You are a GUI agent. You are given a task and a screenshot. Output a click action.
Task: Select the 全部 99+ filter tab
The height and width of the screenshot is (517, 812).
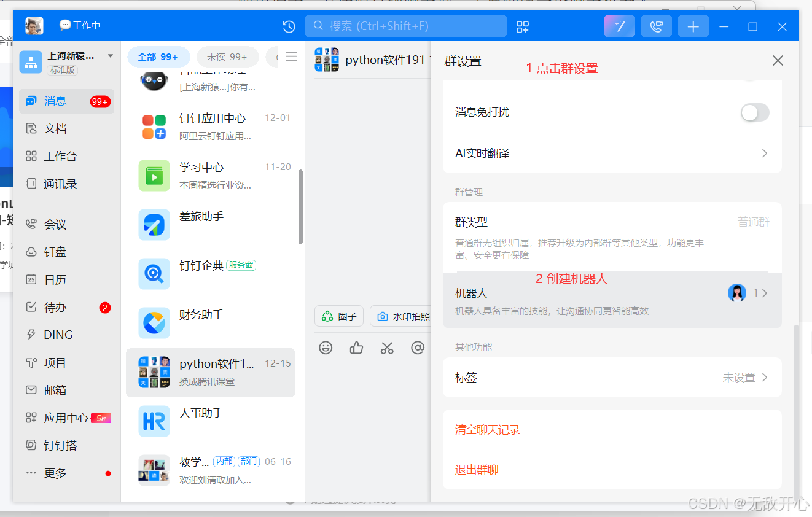click(x=158, y=56)
